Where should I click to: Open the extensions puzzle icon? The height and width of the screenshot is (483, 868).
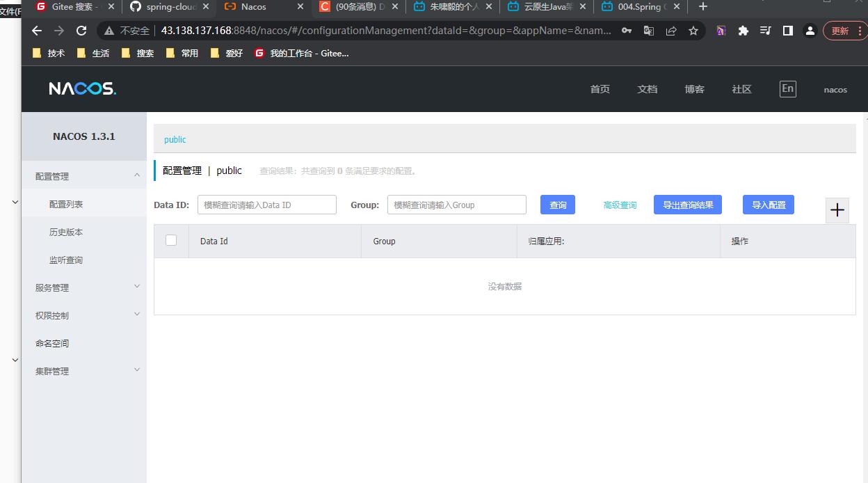click(x=744, y=31)
